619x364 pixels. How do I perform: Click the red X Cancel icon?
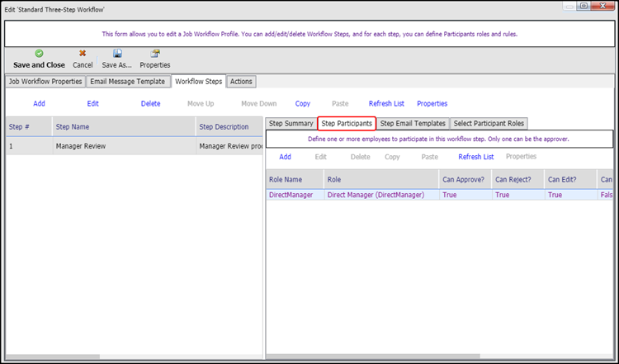tap(83, 54)
